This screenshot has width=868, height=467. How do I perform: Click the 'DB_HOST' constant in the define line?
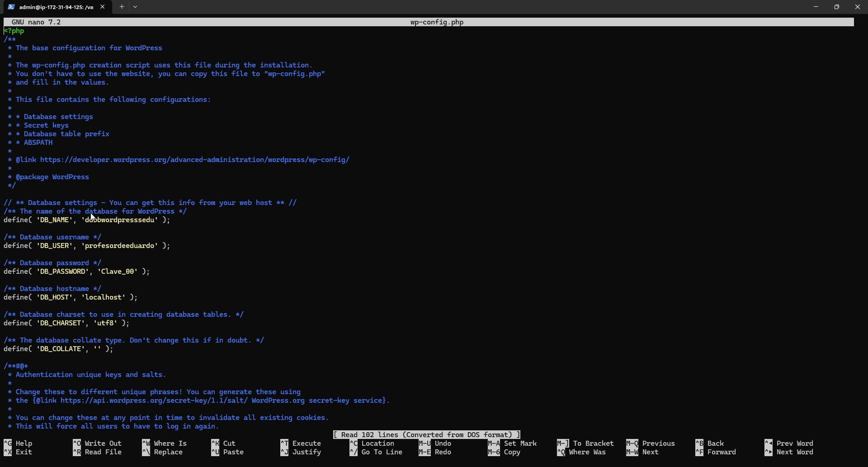[x=55, y=297]
